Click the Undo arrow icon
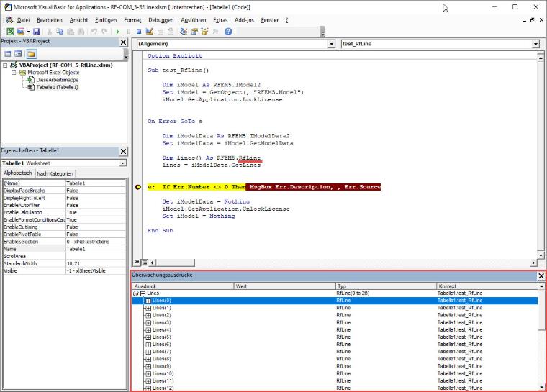The height and width of the screenshot is (392, 547). [x=94, y=32]
